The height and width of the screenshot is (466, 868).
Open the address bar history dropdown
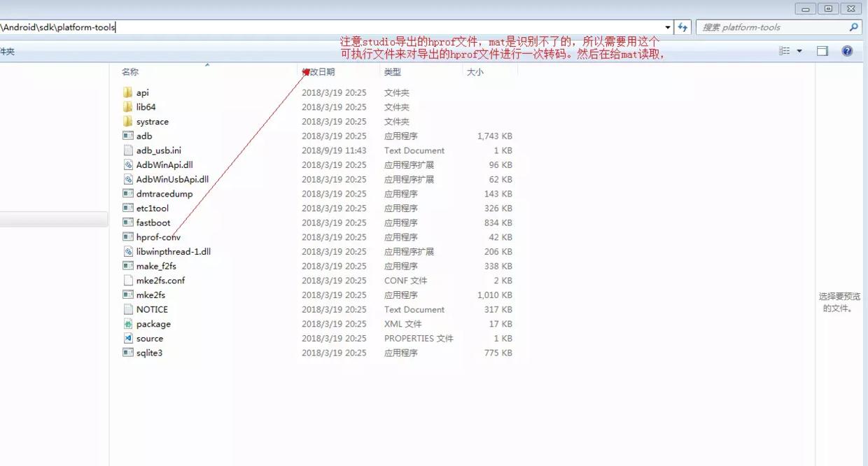(x=667, y=26)
